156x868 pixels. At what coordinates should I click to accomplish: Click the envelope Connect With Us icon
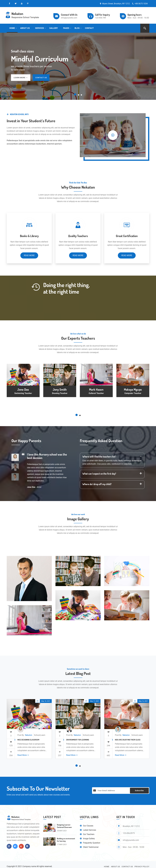click(x=56, y=16)
